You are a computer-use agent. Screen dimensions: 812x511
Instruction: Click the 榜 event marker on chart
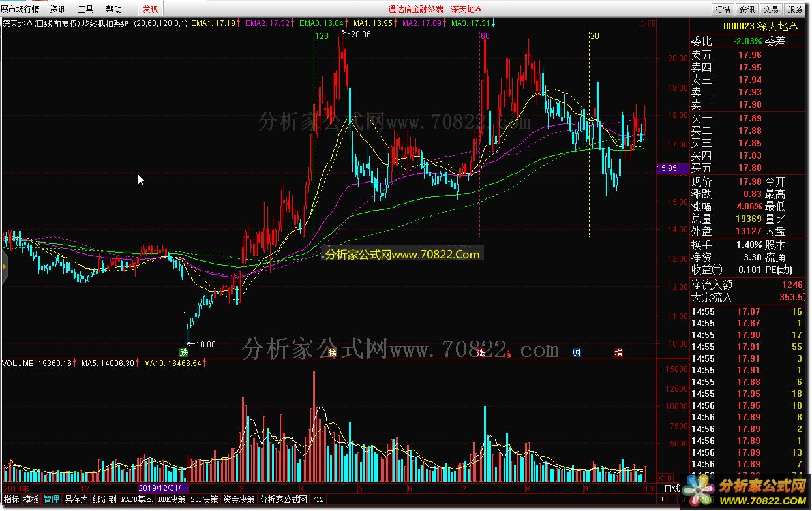click(x=332, y=353)
